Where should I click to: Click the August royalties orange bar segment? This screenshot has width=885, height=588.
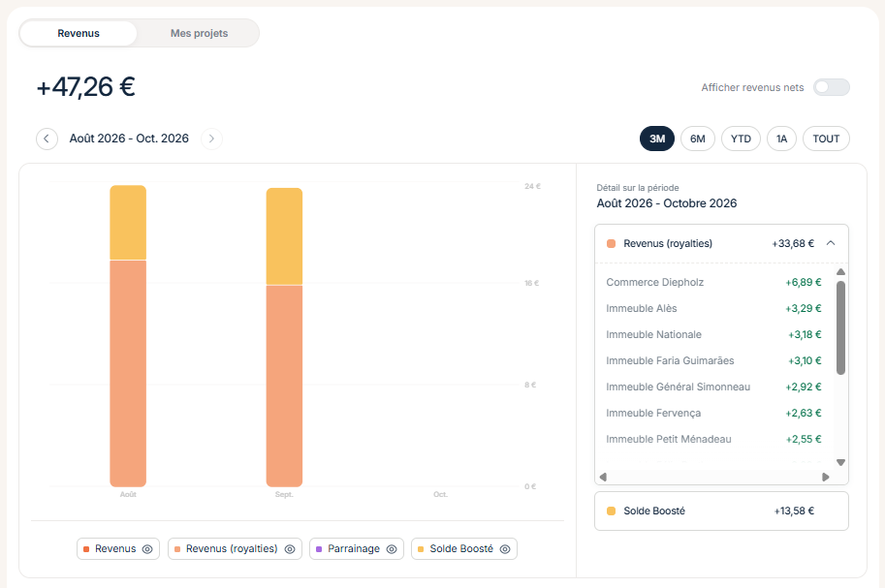pos(128,373)
